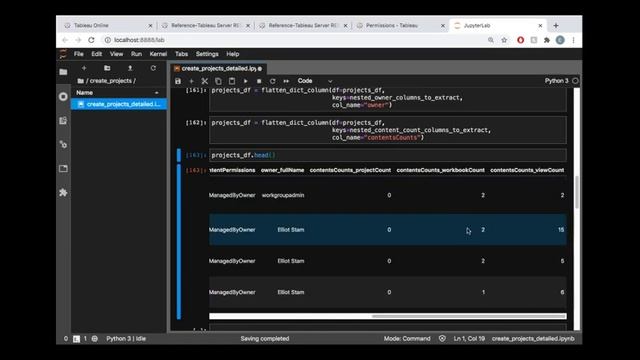The width and height of the screenshot is (640, 360).
Task: Click the kernel status circle indicator
Action: (x=575, y=81)
